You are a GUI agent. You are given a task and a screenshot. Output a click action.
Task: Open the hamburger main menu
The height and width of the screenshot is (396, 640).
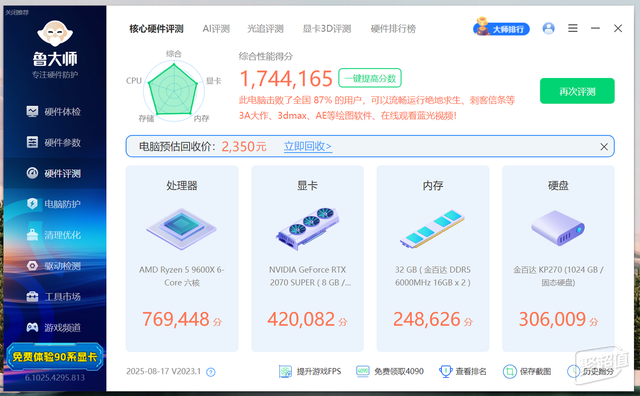573,28
